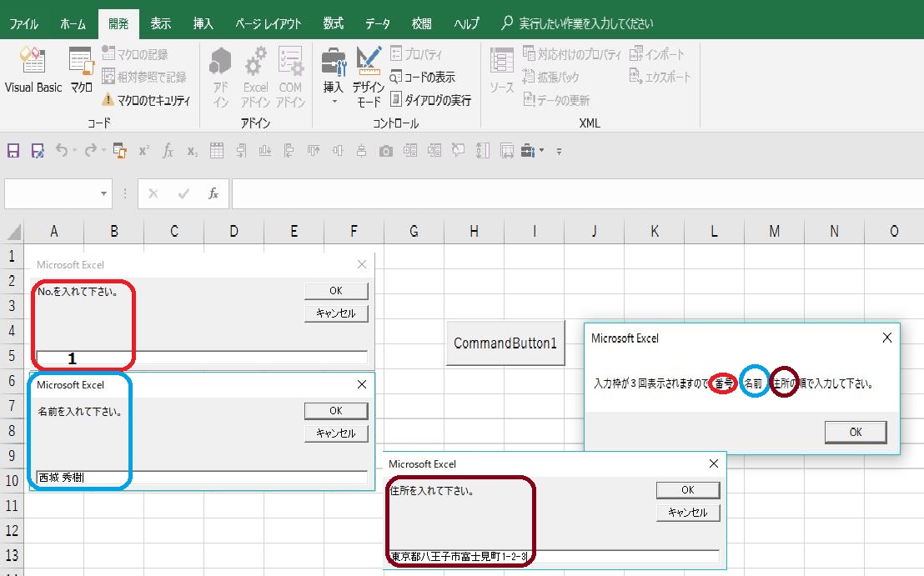Screen dimensions: 924x576
Task: Open the マクロ (Macros) list
Action: [81, 70]
